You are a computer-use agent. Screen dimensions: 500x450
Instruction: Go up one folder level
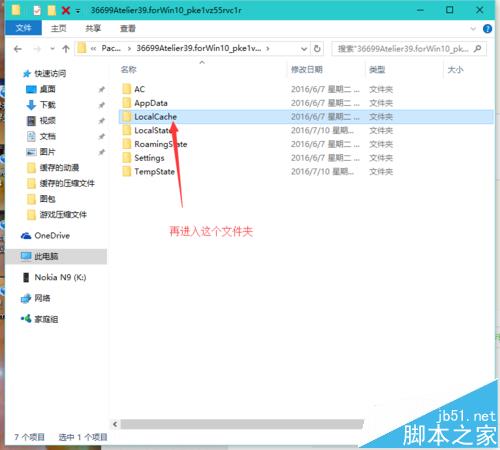(66, 49)
